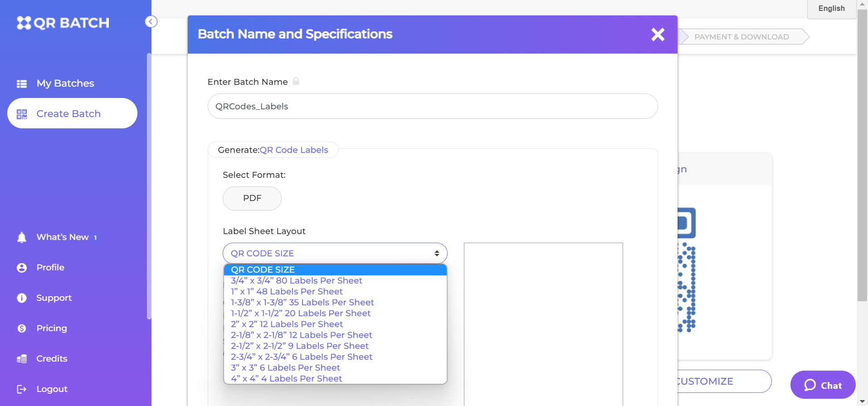The height and width of the screenshot is (406, 868).
Task: Click the sidebar vertical scrollbar
Action: 149,186
